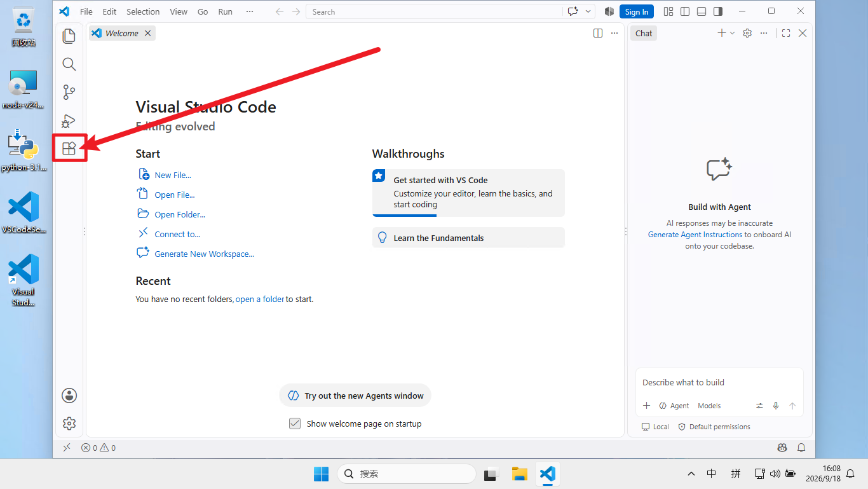Open the Explorer view in activity bar
Image resolution: width=868 pixels, height=489 pixels.
pos(69,36)
